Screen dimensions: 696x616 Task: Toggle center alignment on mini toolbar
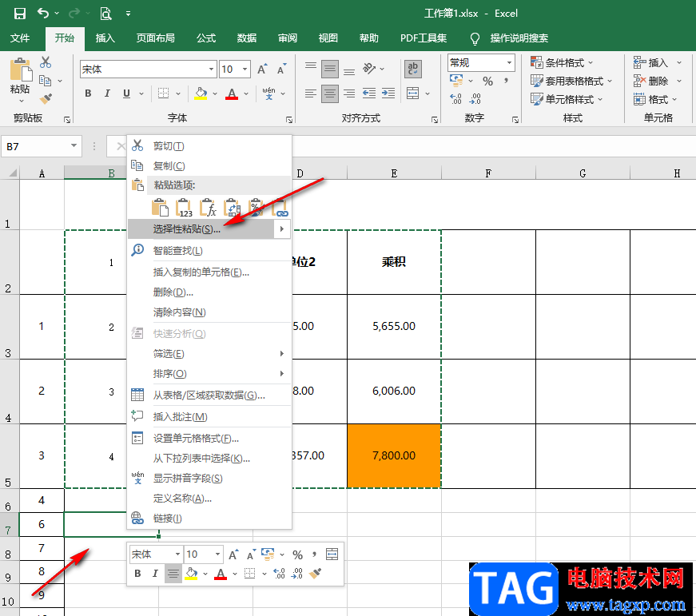[173, 574]
